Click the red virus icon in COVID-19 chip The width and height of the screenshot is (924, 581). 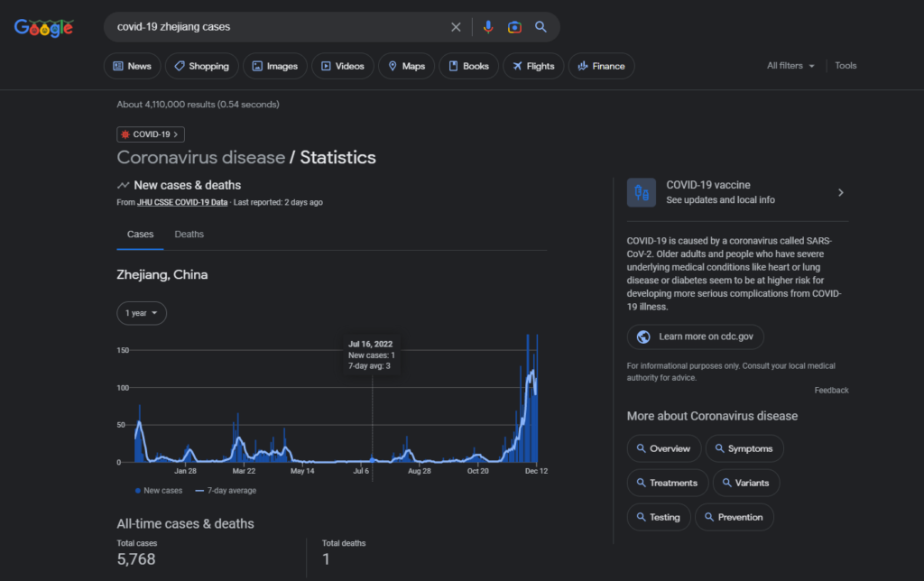[125, 134]
